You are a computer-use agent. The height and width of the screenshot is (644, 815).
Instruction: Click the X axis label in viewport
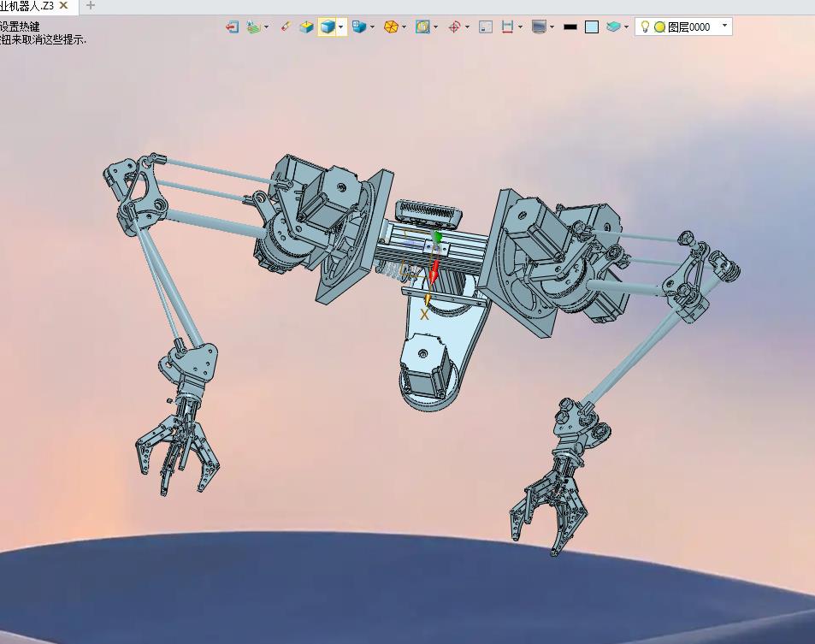click(424, 315)
